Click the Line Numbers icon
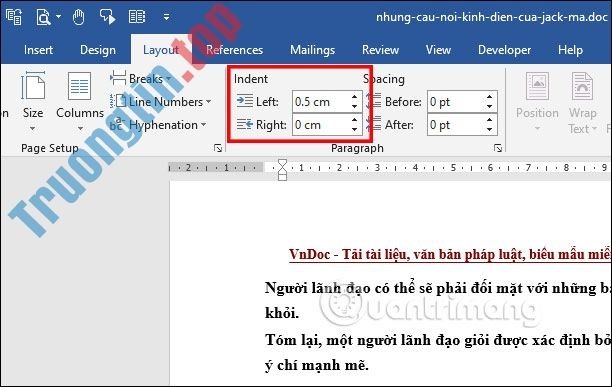The width and height of the screenshot is (612, 387). click(x=118, y=101)
